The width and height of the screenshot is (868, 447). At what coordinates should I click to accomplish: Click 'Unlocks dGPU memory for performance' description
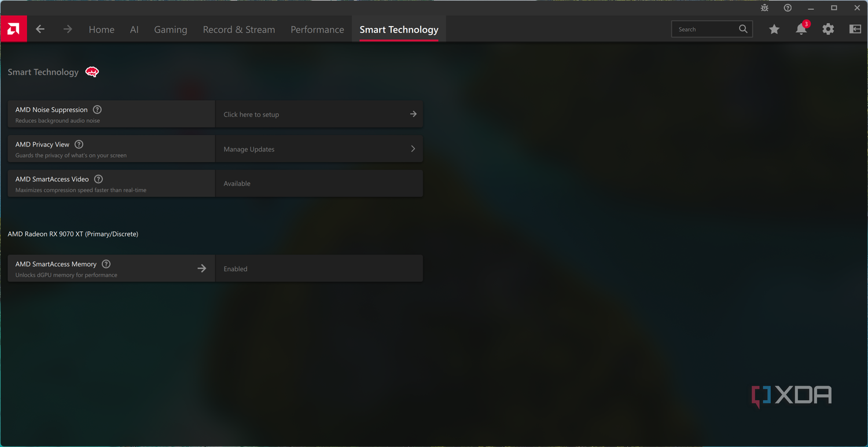(66, 275)
